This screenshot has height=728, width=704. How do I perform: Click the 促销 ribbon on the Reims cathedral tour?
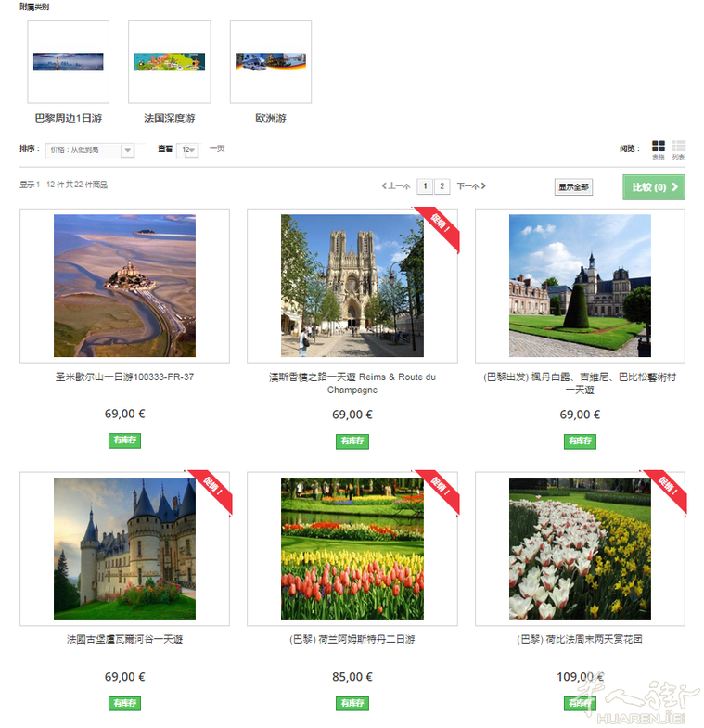[441, 227]
